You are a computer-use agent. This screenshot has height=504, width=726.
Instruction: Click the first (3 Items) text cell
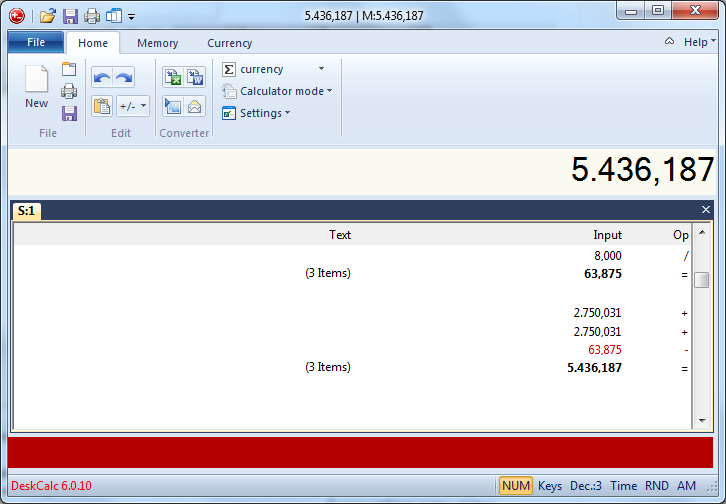pos(328,273)
